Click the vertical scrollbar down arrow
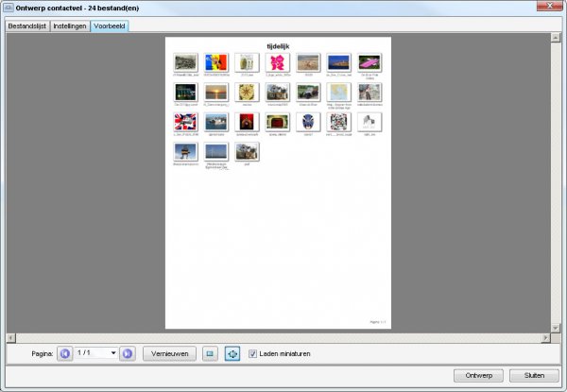Screen dimensions: 567x392 click(557, 327)
